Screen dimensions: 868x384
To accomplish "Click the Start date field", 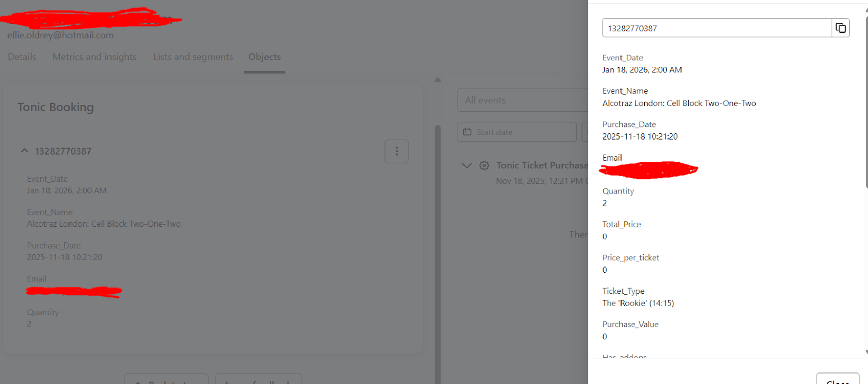I will pyautogui.click(x=517, y=132).
